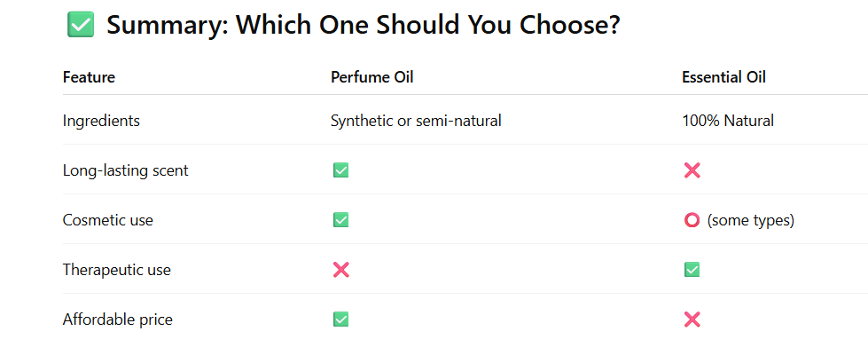Click the 'Synthetic or semi-natural' cell text
Screen dimensions: 868x355
416,121
